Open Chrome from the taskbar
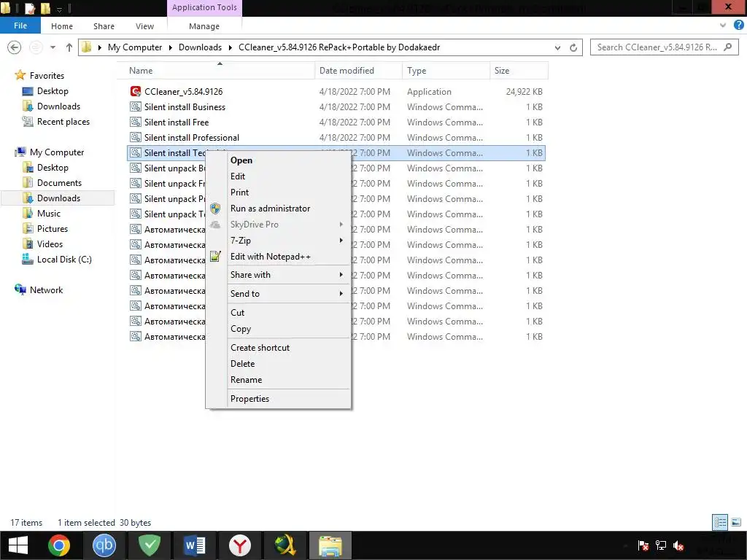 click(x=59, y=545)
